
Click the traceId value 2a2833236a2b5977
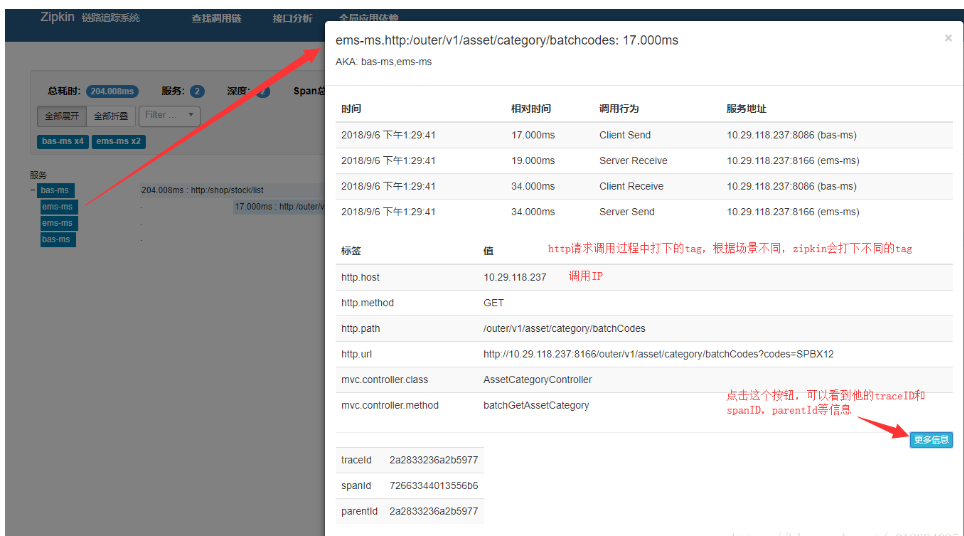click(433, 460)
